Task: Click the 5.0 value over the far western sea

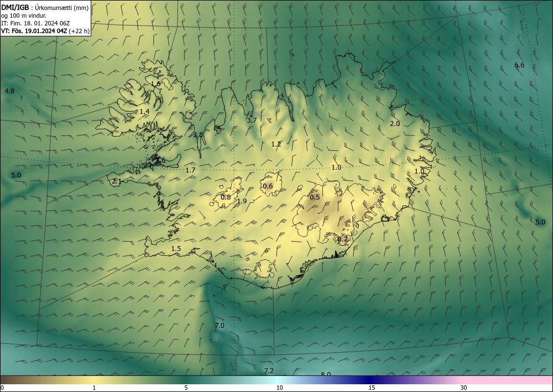Action: click(x=16, y=175)
